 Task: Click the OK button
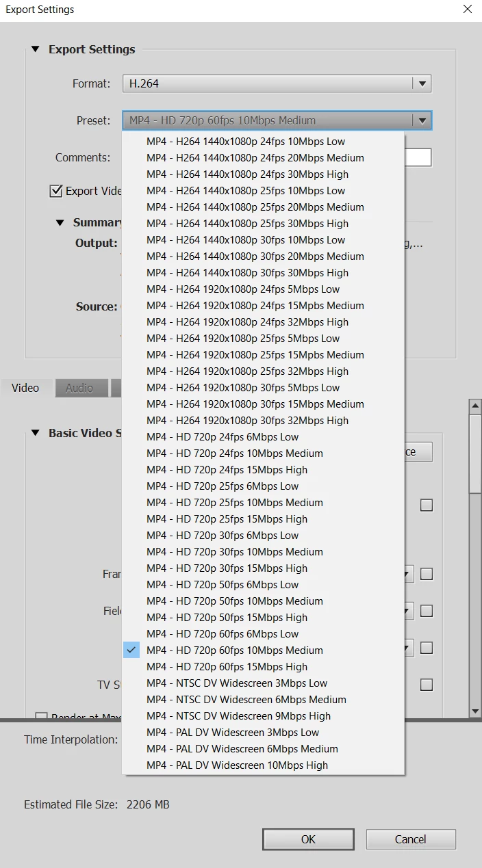(308, 839)
